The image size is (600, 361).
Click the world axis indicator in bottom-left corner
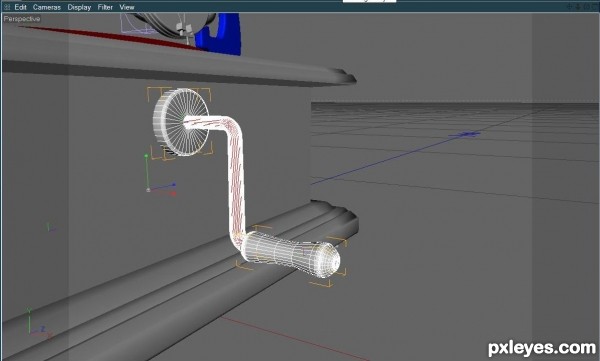coord(38,323)
